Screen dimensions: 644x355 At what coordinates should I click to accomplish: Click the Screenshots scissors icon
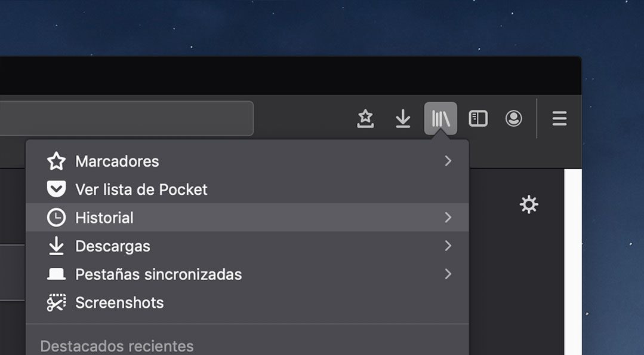[56, 302]
